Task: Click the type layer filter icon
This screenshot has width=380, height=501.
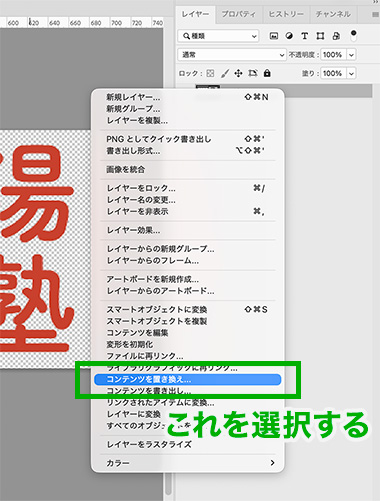Action: point(304,36)
